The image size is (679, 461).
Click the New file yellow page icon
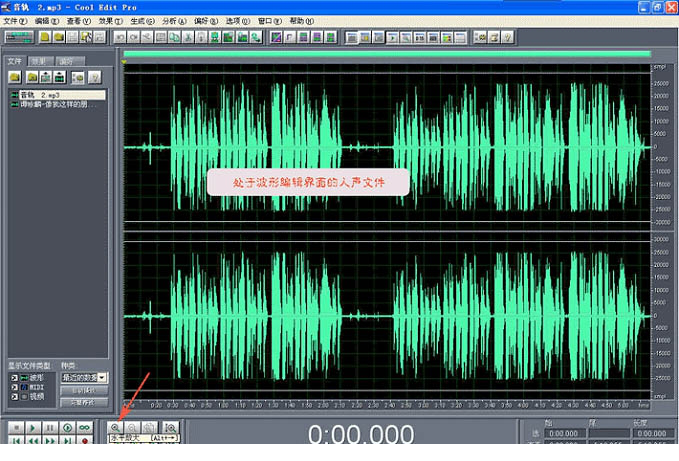(x=45, y=38)
